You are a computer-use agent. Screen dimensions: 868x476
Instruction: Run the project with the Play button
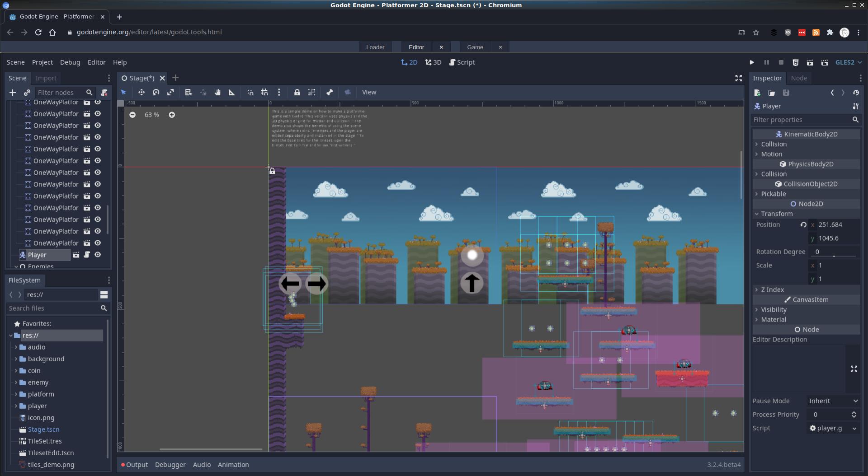(752, 62)
